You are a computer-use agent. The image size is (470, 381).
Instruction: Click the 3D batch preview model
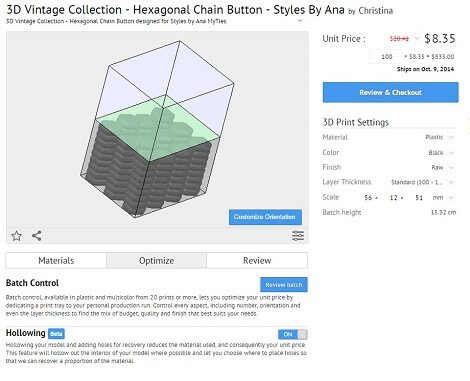(157, 129)
